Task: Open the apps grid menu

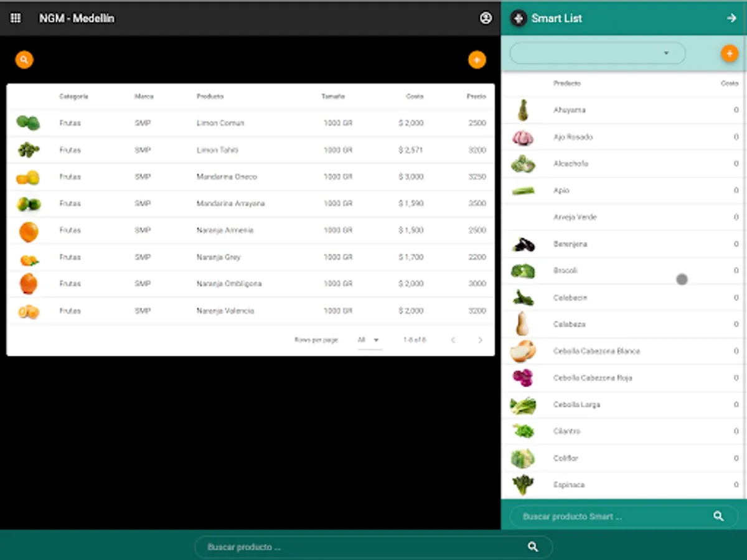Action: pyautogui.click(x=16, y=18)
